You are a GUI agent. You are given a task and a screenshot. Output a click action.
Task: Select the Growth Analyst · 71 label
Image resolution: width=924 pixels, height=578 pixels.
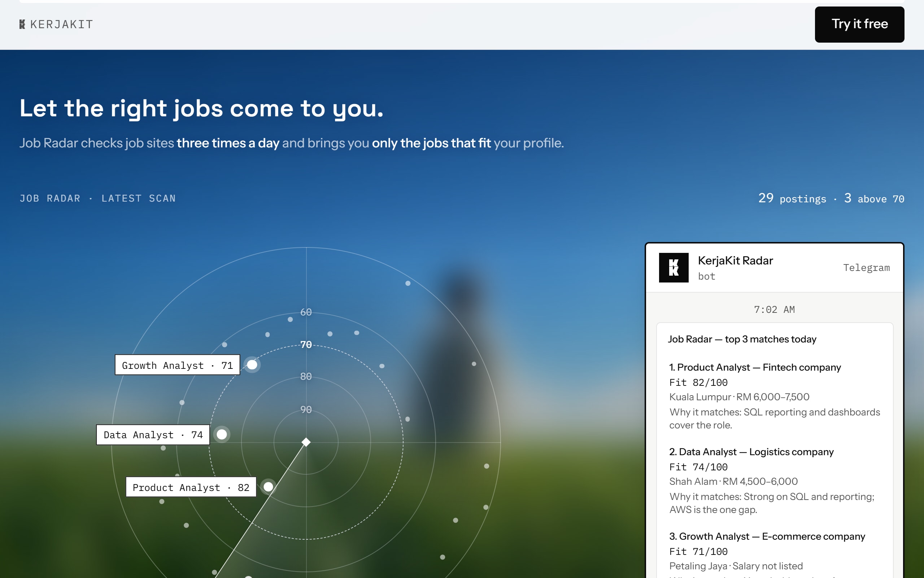click(x=177, y=365)
